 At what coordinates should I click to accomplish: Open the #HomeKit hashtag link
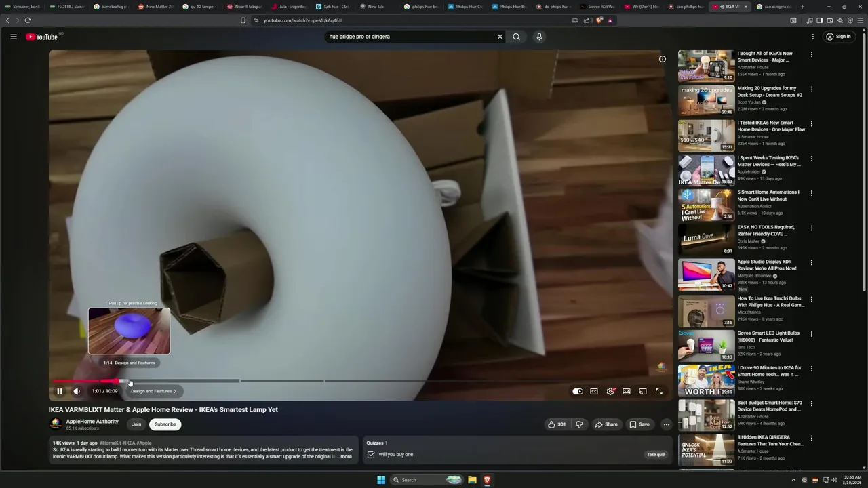tap(110, 443)
